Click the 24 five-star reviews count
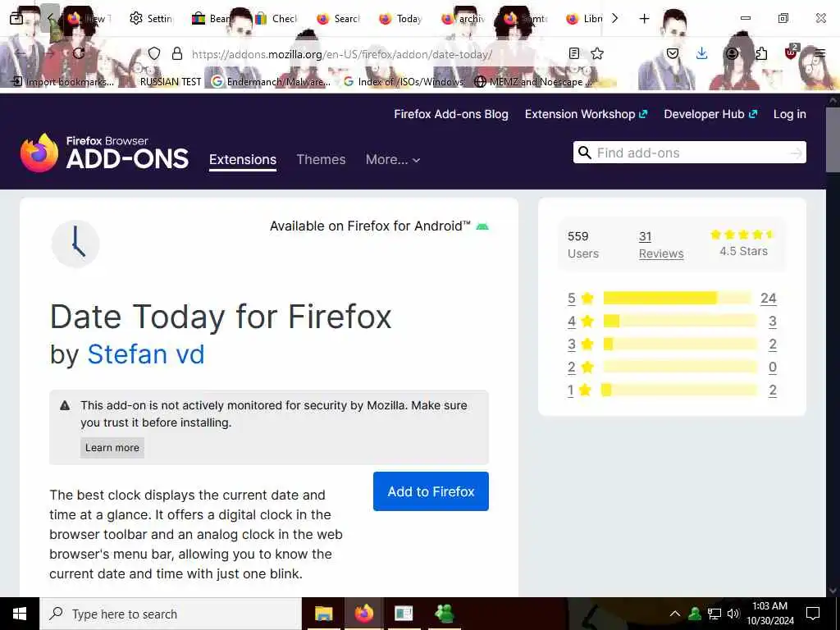 coord(768,298)
